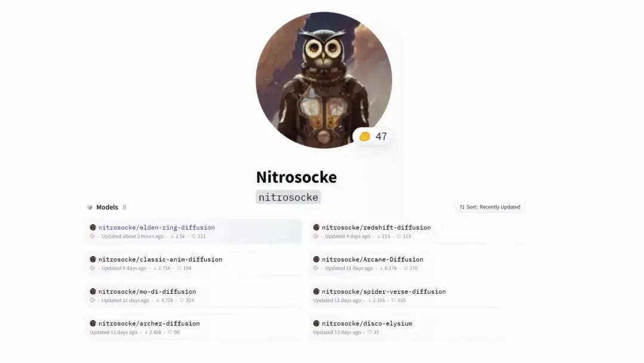Click the nitrosocke username badge
Image resolution: width=644 pixels, height=363 pixels.
289,198
